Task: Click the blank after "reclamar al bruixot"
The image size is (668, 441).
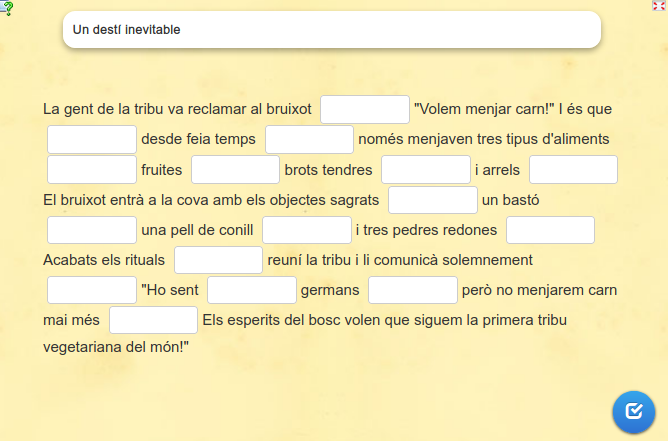Action: (x=365, y=110)
